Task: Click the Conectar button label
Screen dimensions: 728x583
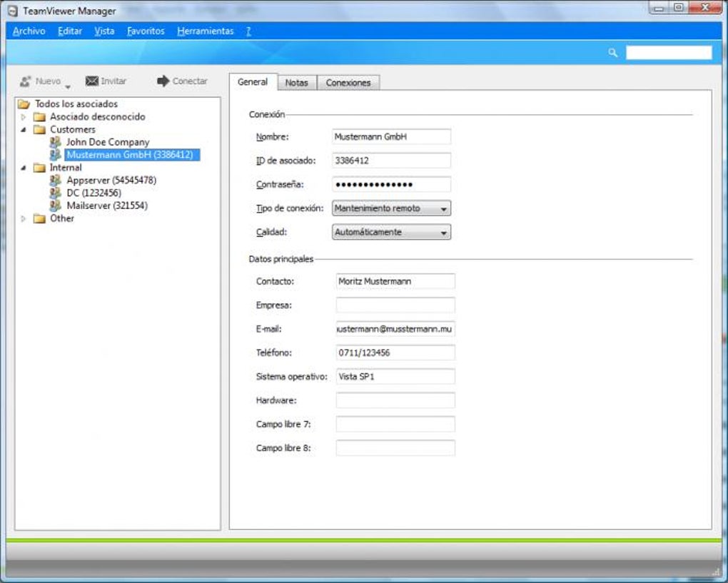Action: [190, 81]
